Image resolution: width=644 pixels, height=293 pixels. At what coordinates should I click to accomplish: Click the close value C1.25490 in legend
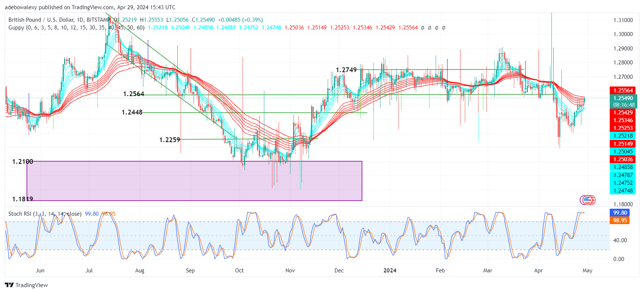click(x=203, y=20)
